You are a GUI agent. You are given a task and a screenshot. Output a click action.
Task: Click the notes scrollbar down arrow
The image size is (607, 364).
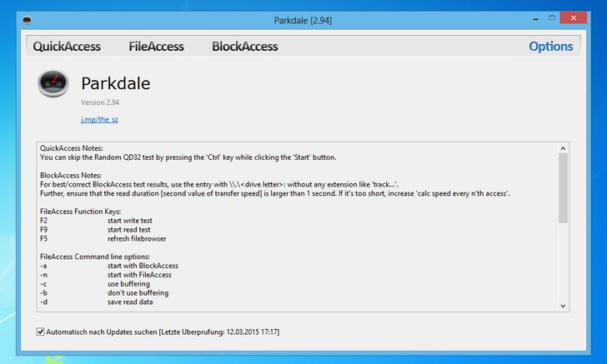tap(563, 306)
